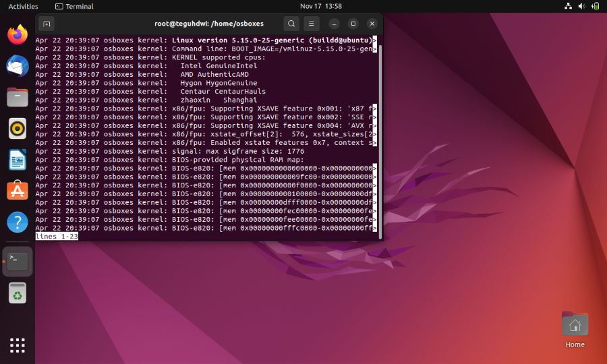Click the XSAVE feature 0x002 line
Image resolution: width=607 pixels, height=364 pixels.
click(x=206, y=117)
